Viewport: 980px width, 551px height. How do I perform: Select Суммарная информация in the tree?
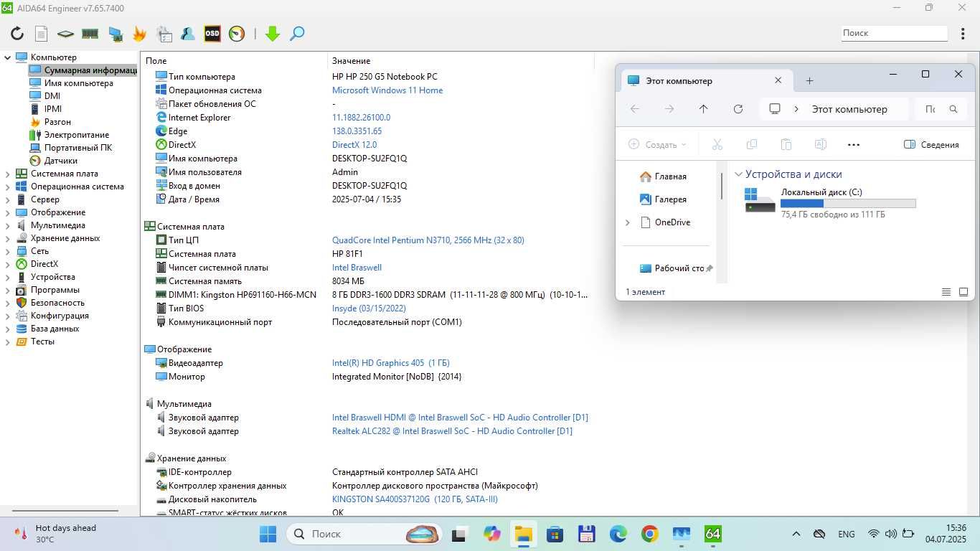click(83, 70)
